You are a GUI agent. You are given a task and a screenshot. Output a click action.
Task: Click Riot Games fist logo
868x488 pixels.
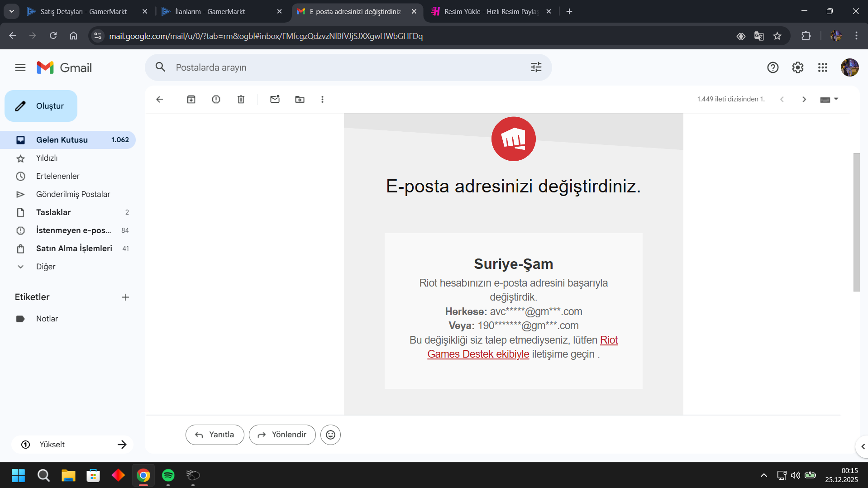[514, 139]
